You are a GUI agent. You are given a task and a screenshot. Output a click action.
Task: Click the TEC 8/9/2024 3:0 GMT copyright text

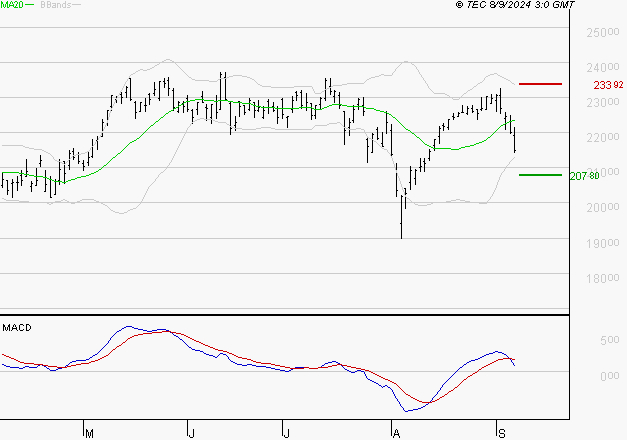tap(515, 5)
